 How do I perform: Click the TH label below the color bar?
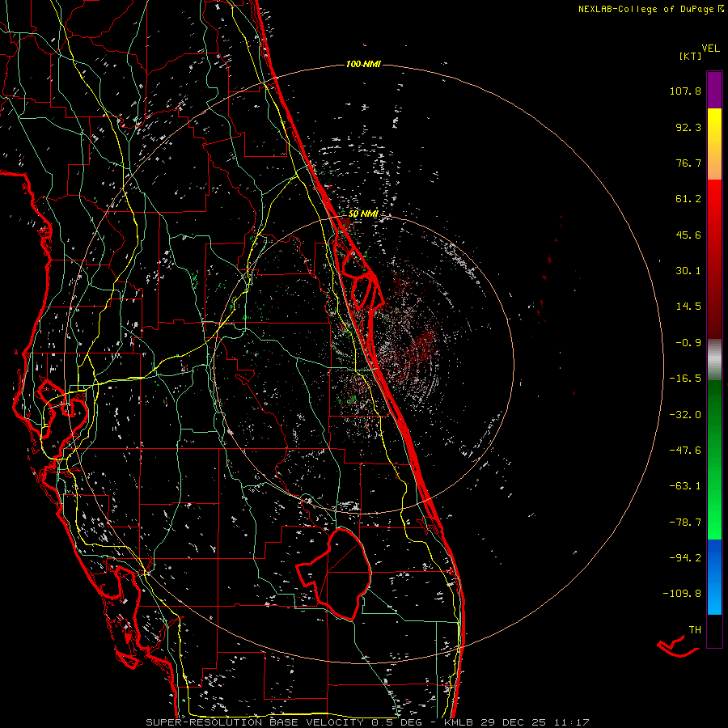point(695,630)
